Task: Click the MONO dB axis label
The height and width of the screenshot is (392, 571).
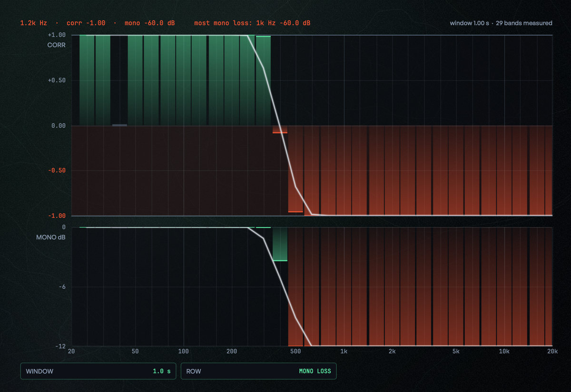Action: 51,236
